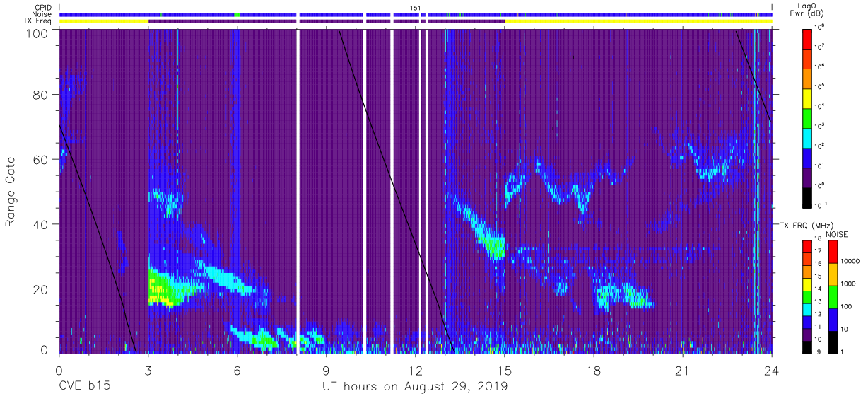This screenshot has height=401, width=868.
Task: Click the 'Range Gate' y-axis title
Action: coord(11,192)
